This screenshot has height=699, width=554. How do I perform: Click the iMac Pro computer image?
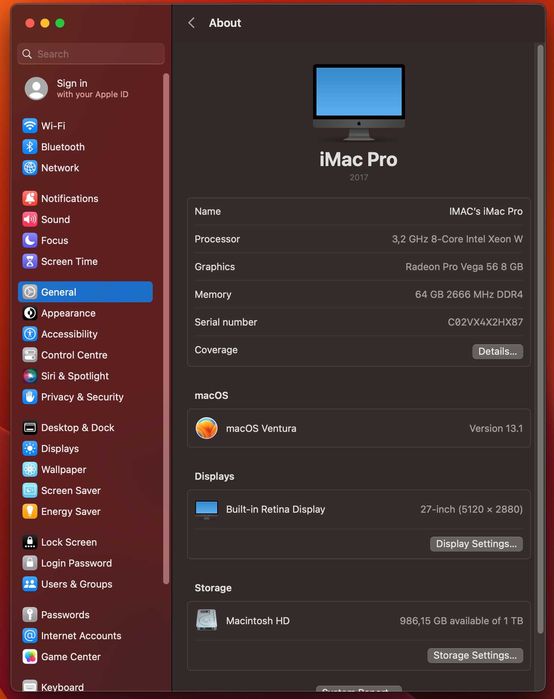pos(359,102)
